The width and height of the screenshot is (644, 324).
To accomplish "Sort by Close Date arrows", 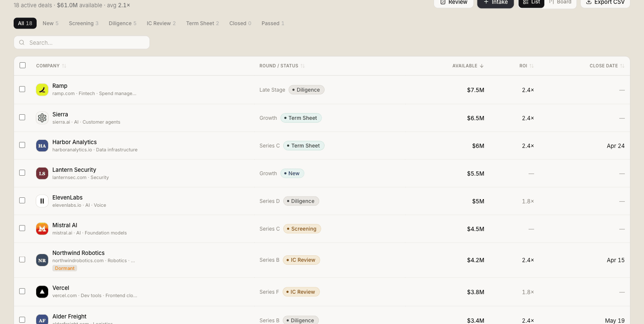I will (x=622, y=66).
